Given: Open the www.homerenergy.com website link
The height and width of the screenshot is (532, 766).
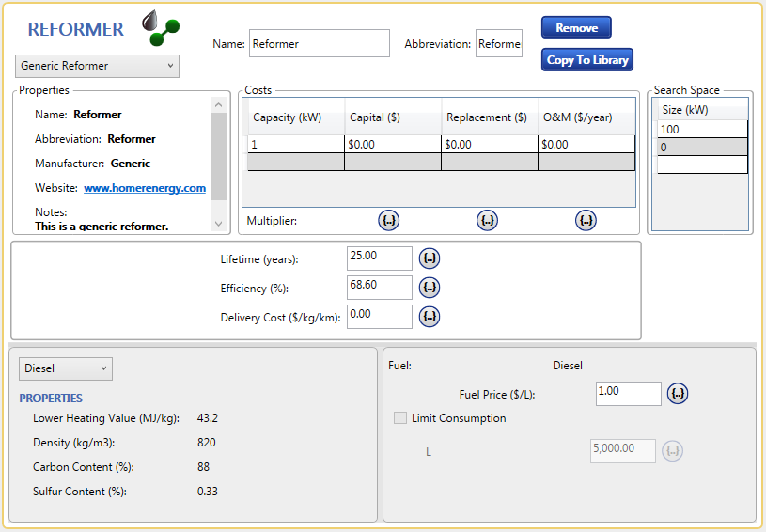Looking at the screenshot, I should click(145, 188).
